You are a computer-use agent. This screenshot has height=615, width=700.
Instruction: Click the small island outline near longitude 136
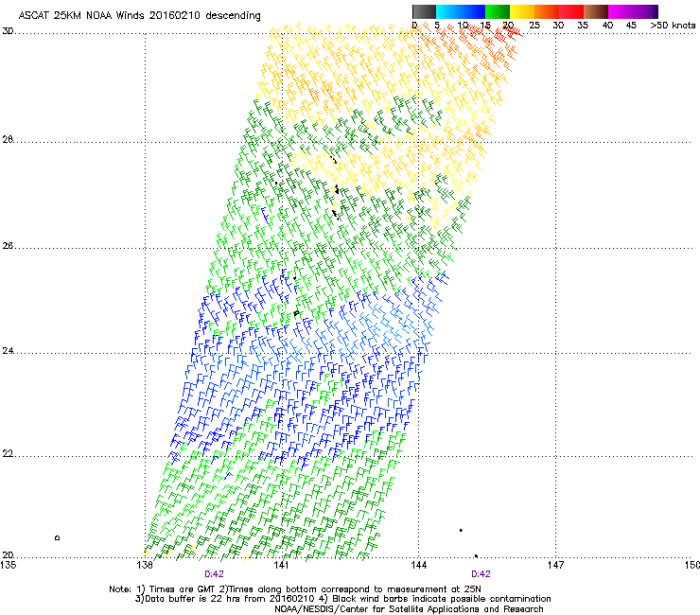click(x=57, y=537)
